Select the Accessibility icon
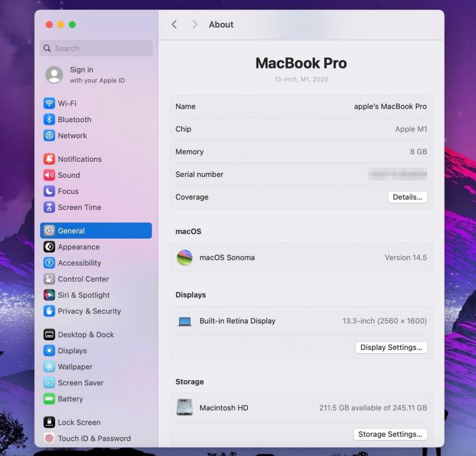This screenshot has height=456, width=476. click(49, 263)
